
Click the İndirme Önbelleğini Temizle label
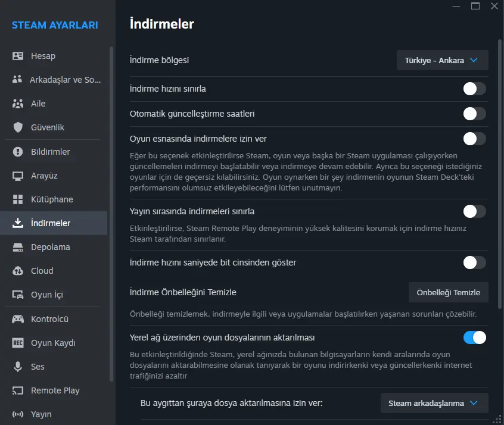pos(183,292)
